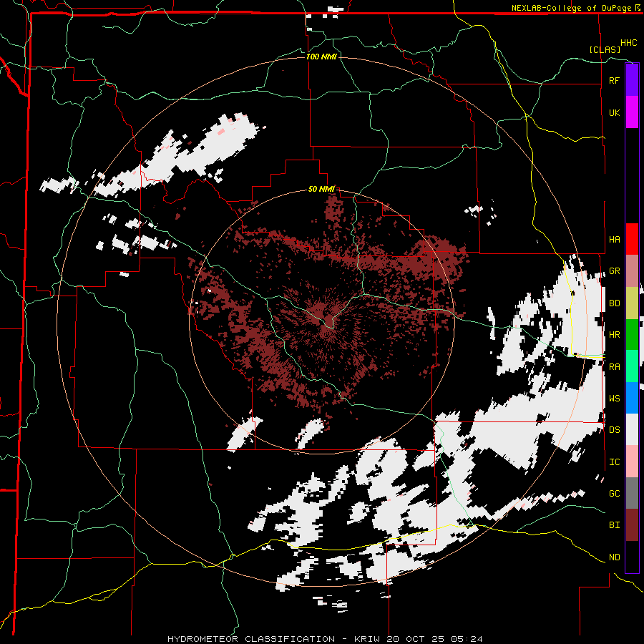The image size is (644, 644).
Task: Click the ND black legend swatch
Action: tap(632, 557)
